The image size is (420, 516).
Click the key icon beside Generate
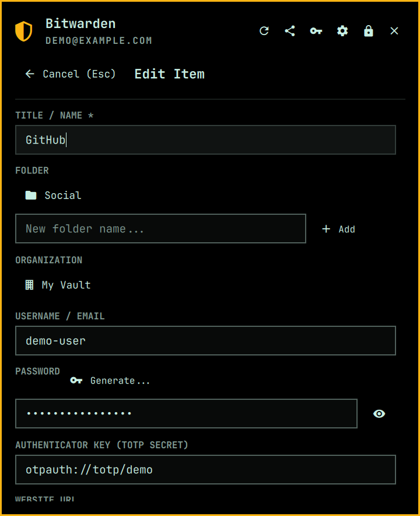[76, 381]
